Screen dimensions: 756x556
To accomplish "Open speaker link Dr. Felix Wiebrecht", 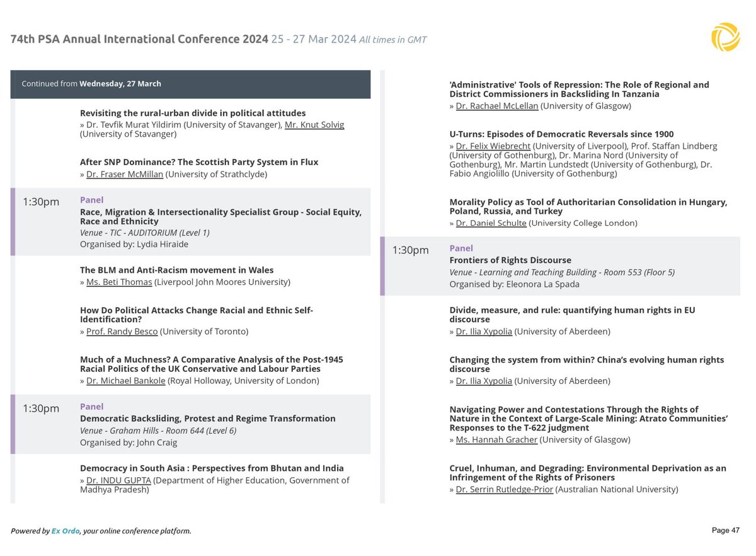I will click(493, 146).
